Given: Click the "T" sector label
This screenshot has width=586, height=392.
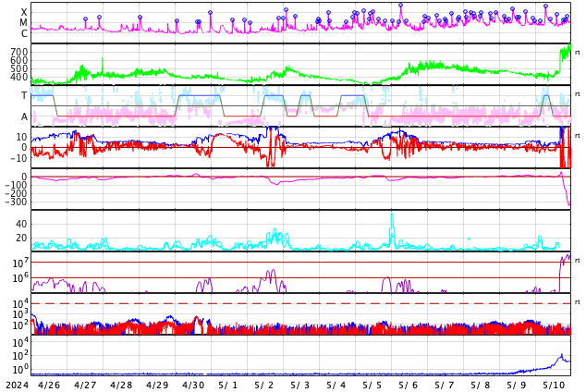Looking at the screenshot, I should pos(24,95).
